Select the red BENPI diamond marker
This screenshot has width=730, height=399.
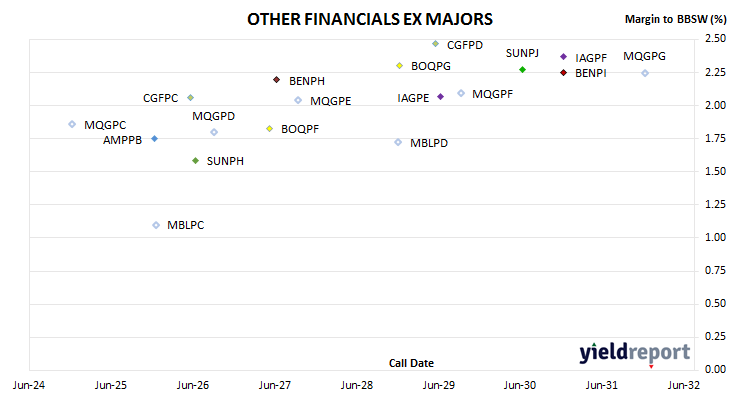coord(563,73)
